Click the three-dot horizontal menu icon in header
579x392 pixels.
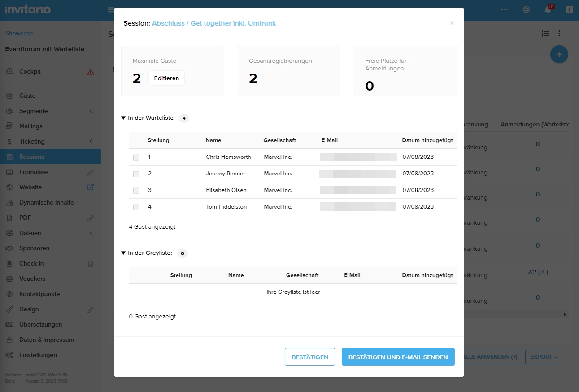[505, 10]
